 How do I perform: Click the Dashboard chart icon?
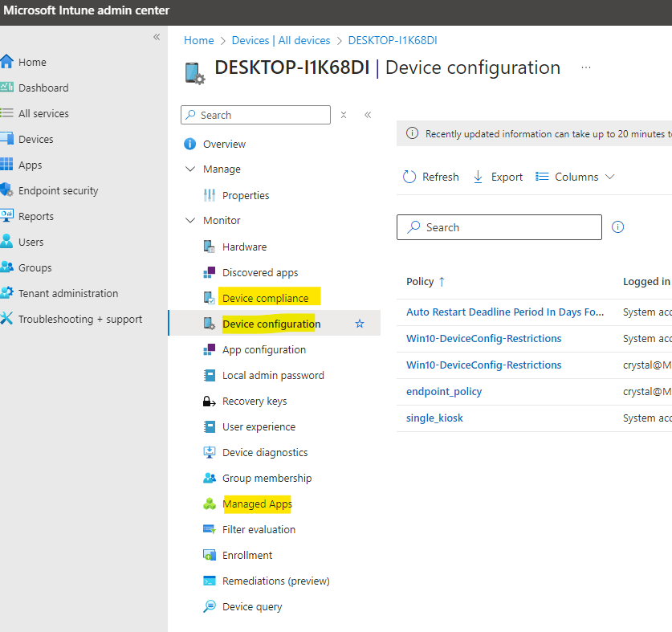coord(7,88)
